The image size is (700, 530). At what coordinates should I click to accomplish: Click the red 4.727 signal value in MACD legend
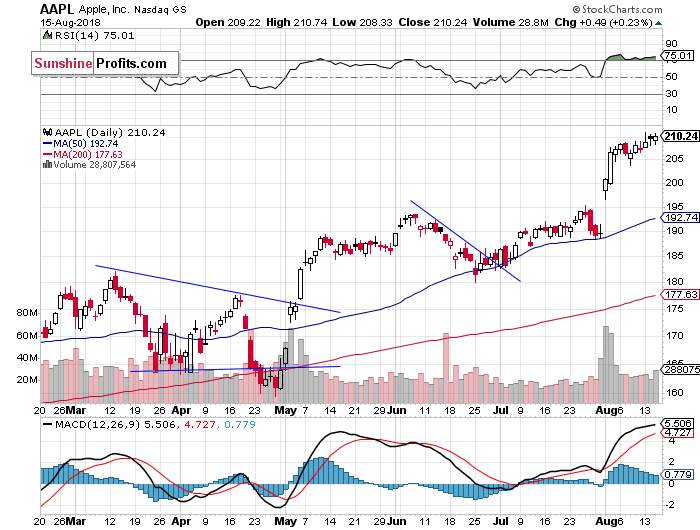coord(200,424)
